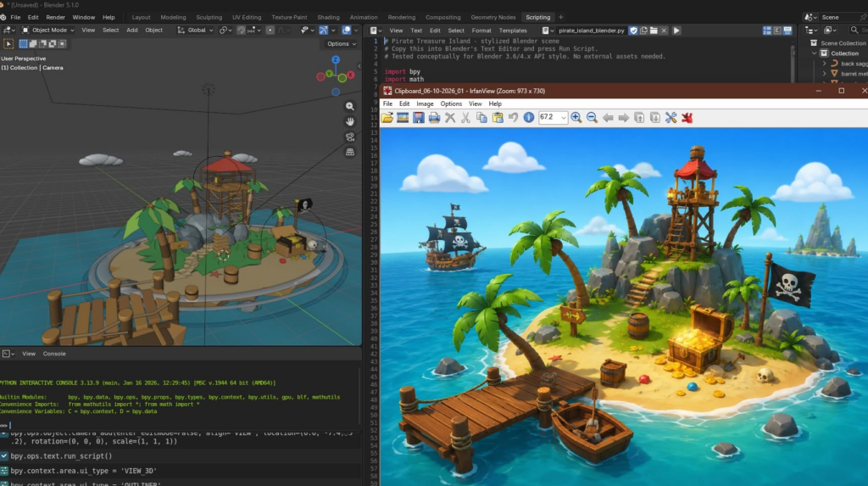Open IrfanView's Options menu

[x=451, y=103]
